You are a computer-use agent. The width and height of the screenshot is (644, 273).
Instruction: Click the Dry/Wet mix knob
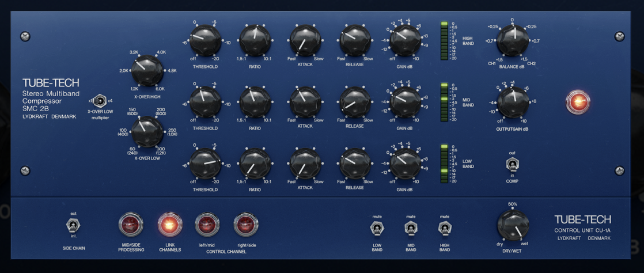(x=513, y=226)
